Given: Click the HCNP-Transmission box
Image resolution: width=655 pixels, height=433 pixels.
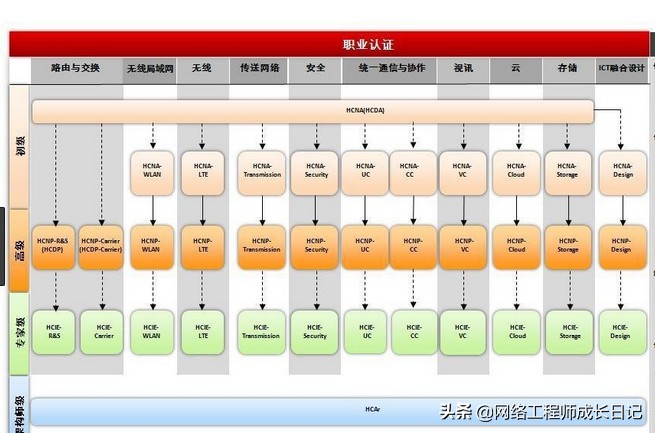Looking at the screenshot, I should [262, 247].
